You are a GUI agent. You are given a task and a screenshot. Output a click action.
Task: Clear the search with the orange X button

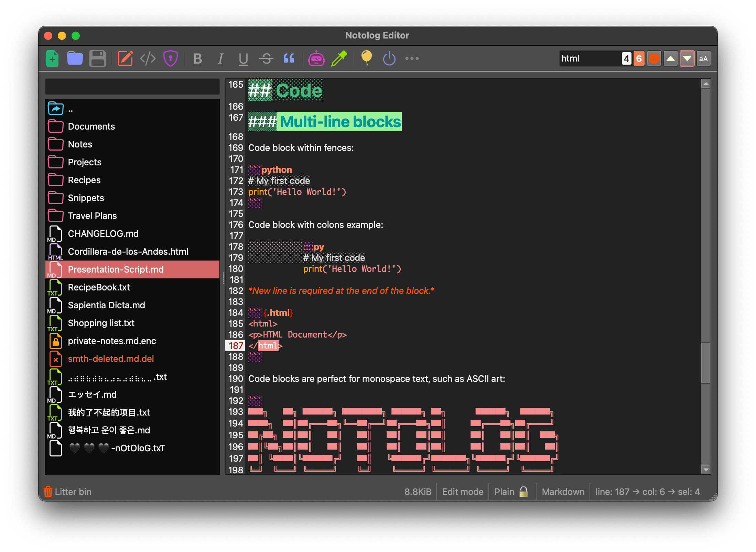tap(654, 58)
